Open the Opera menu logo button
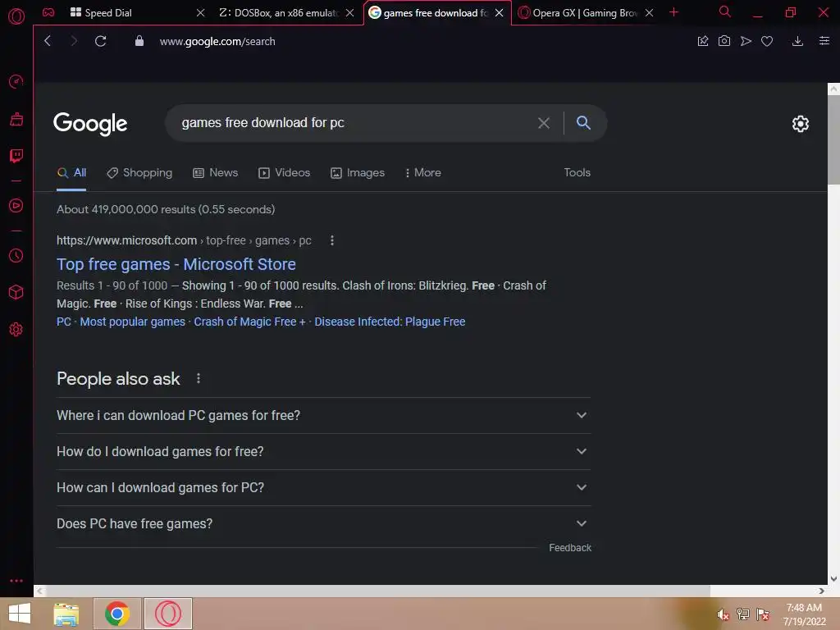 [16, 16]
